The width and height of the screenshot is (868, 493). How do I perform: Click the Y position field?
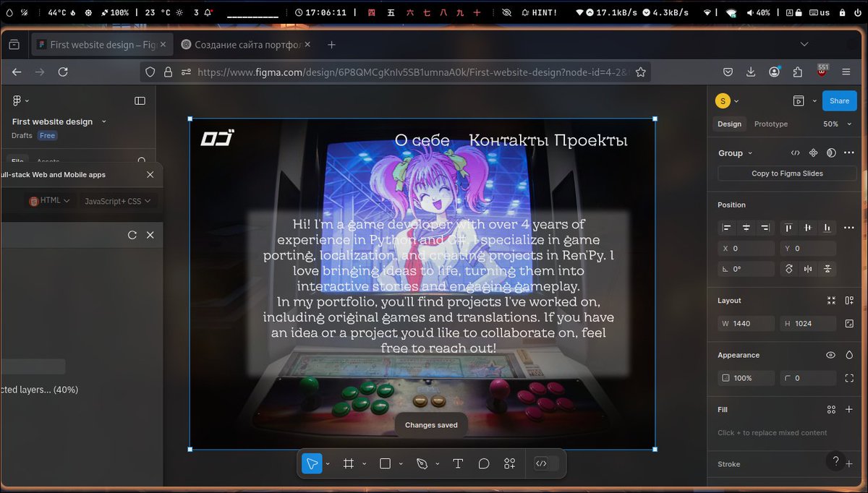coord(808,249)
